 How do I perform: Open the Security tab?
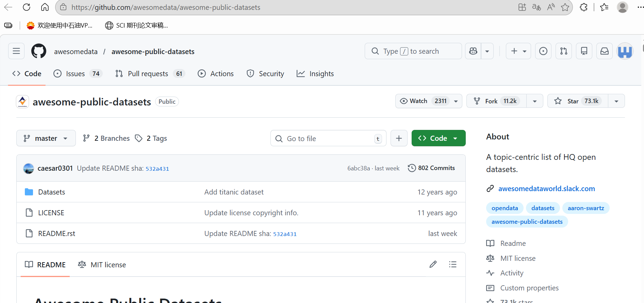265,74
